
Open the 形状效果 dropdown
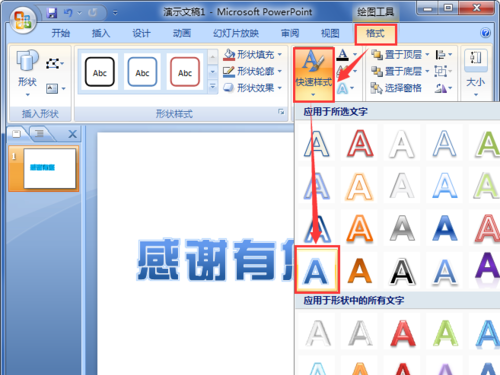[253, 88]
